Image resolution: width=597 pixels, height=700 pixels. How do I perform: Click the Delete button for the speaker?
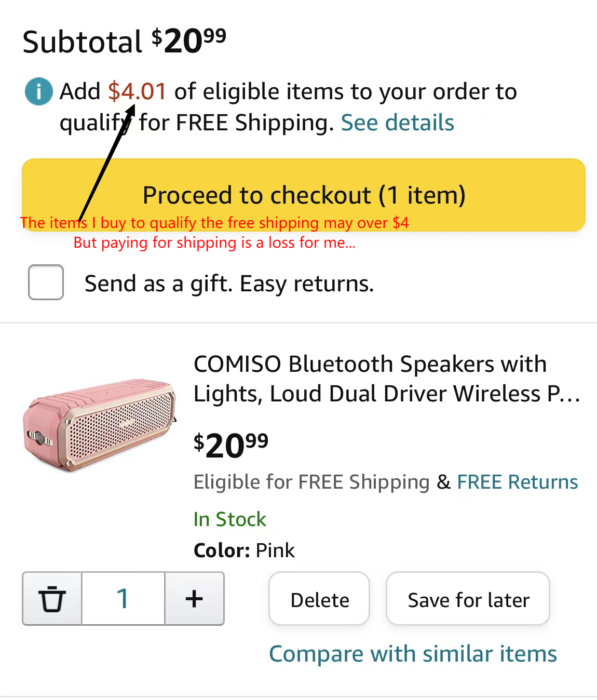[319, 599]
